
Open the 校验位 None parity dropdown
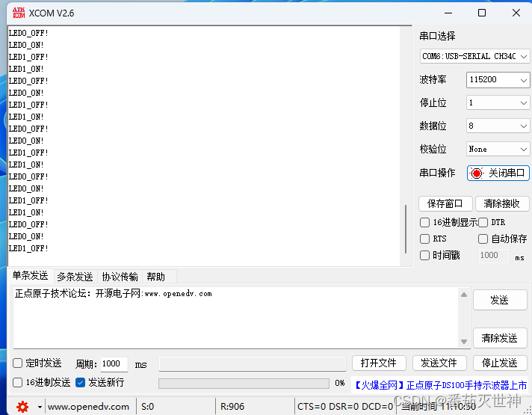[498, 149]
